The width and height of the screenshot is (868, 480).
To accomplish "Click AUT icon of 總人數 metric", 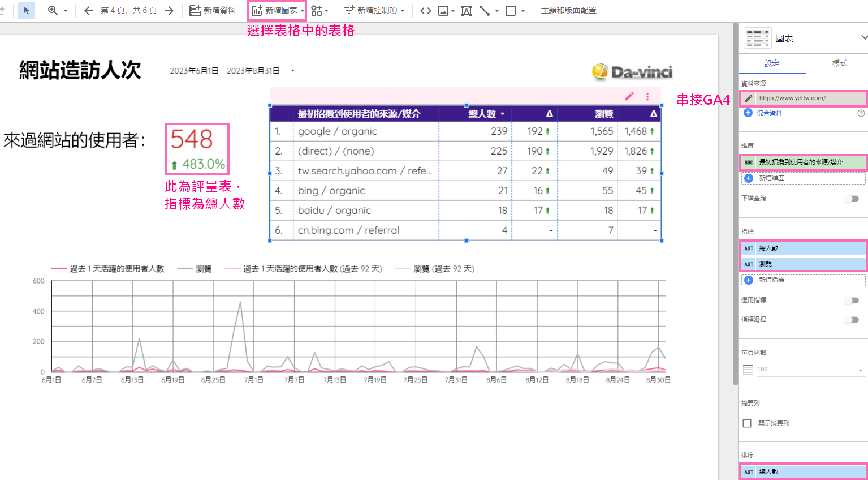I will (x=749, y=248).
